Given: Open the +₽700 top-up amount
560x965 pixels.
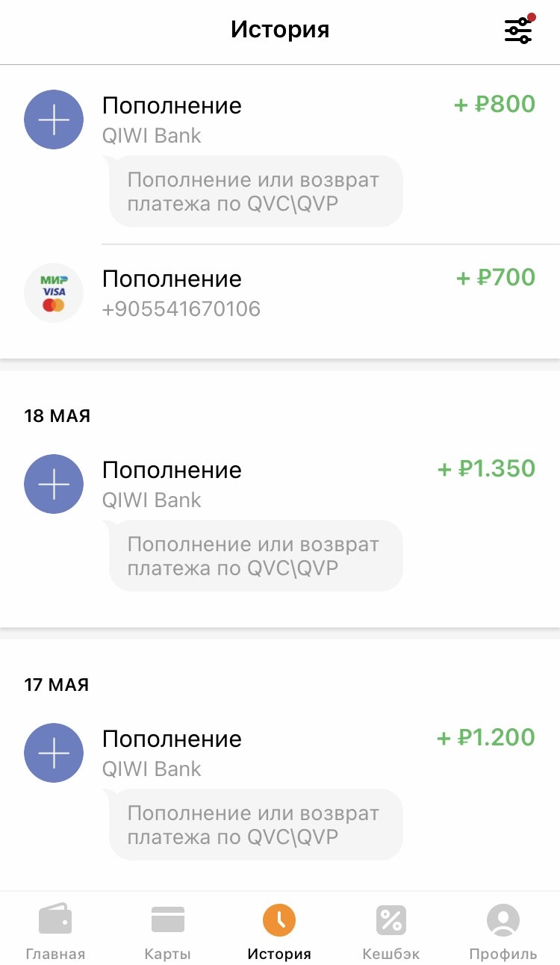Looking at the screenshot, I should click(496, 277).
